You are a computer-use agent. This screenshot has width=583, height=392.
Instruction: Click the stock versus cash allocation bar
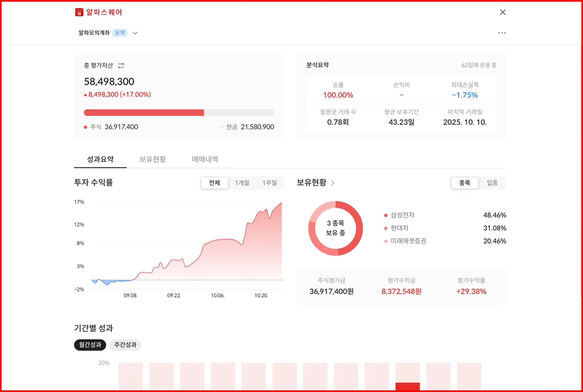[x=179, y=113]
